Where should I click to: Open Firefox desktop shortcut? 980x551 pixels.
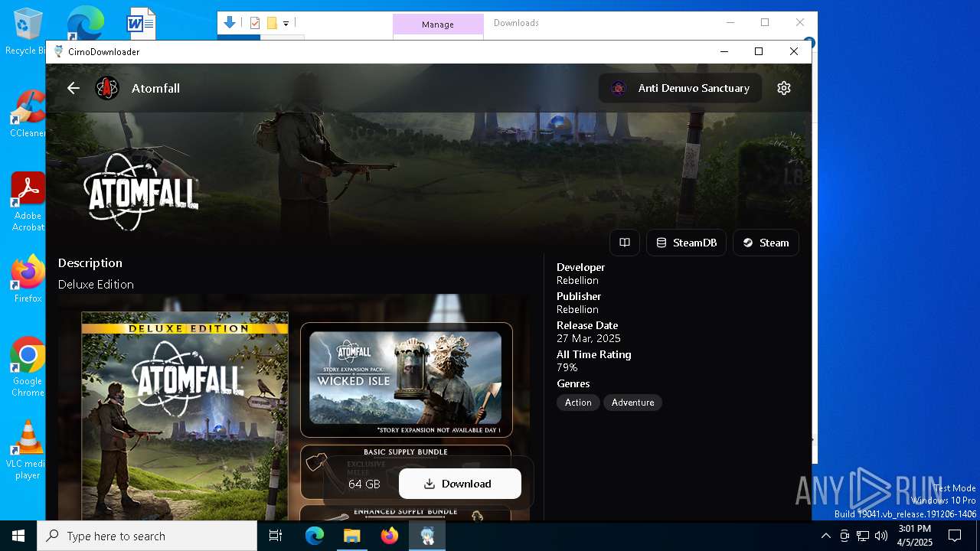click(x=28, y=279)
